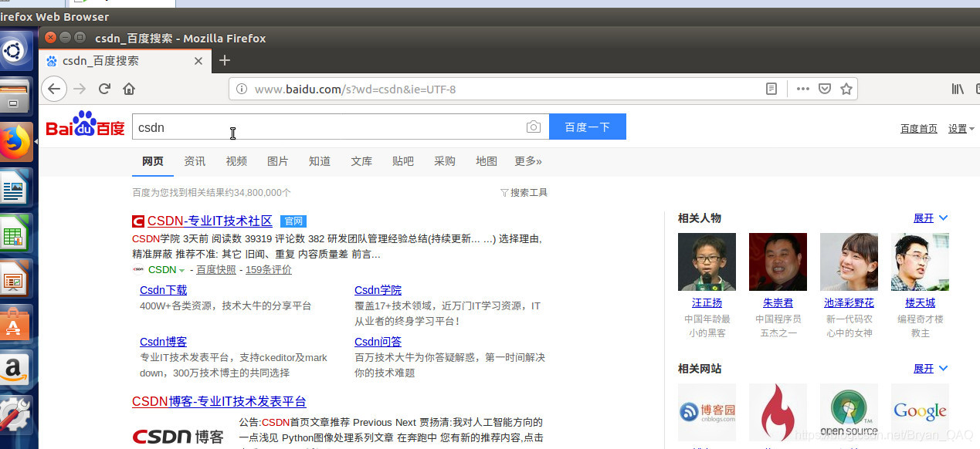Show site information icon in URL bar

241,89
